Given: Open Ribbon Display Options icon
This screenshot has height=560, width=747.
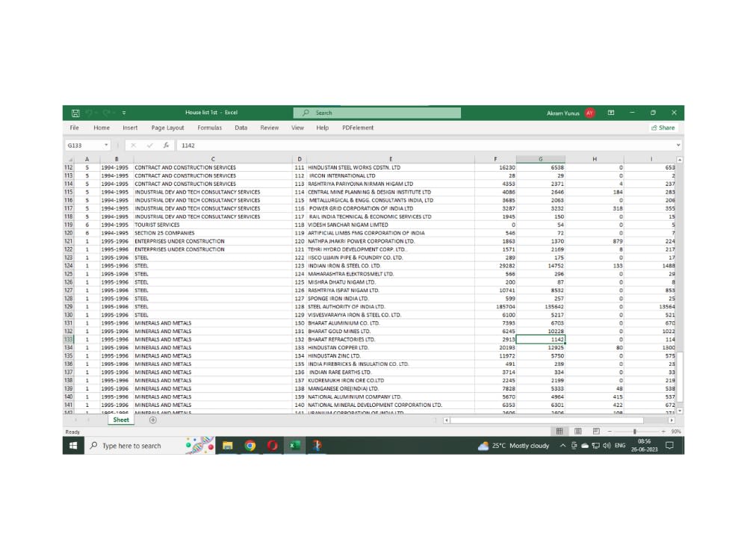Looking at the screenshot, I should click(611, 113).
